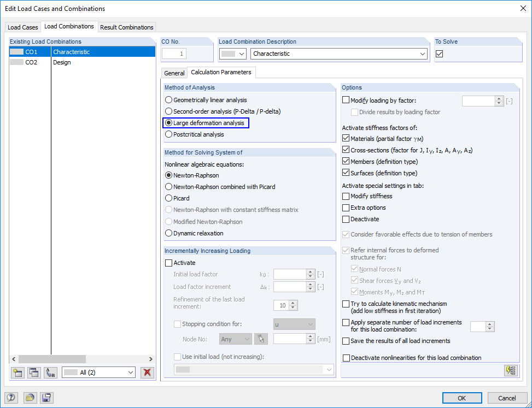Click the loading factor input field
This screenshot has width=532, height=408.
pos(479,101)
